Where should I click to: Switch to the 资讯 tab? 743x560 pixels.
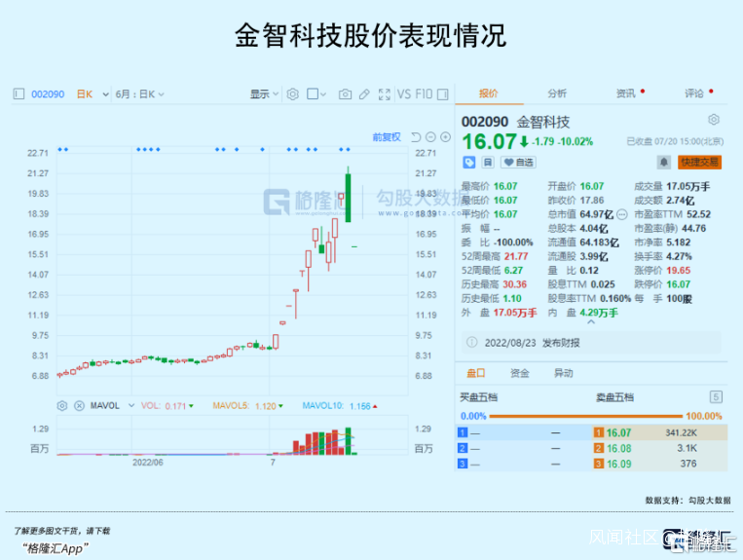[625, 93]
